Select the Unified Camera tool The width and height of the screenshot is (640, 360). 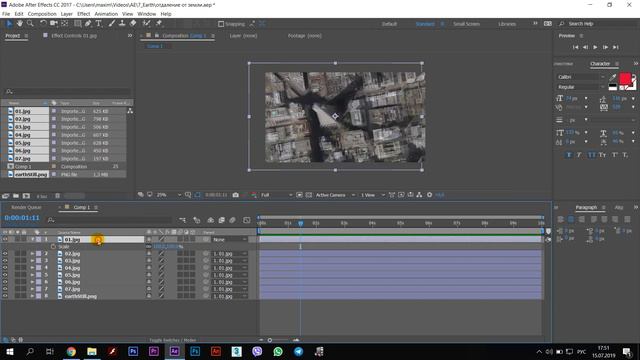[53, 24]
